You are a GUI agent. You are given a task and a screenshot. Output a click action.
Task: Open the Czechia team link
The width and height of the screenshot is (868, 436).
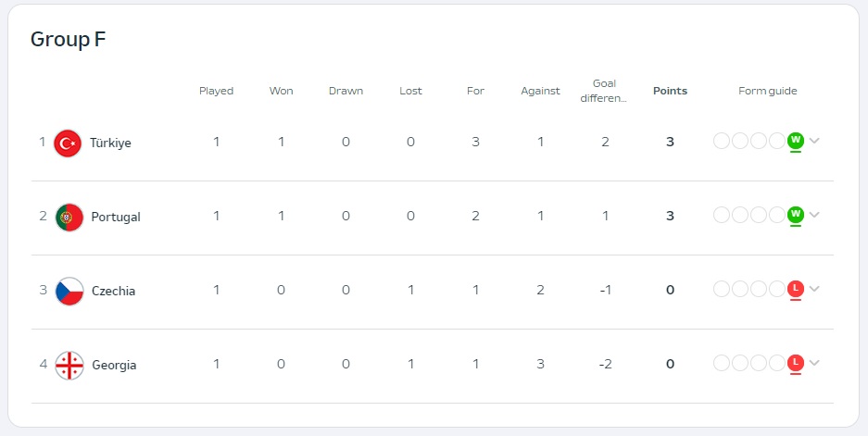pos(114,292)
